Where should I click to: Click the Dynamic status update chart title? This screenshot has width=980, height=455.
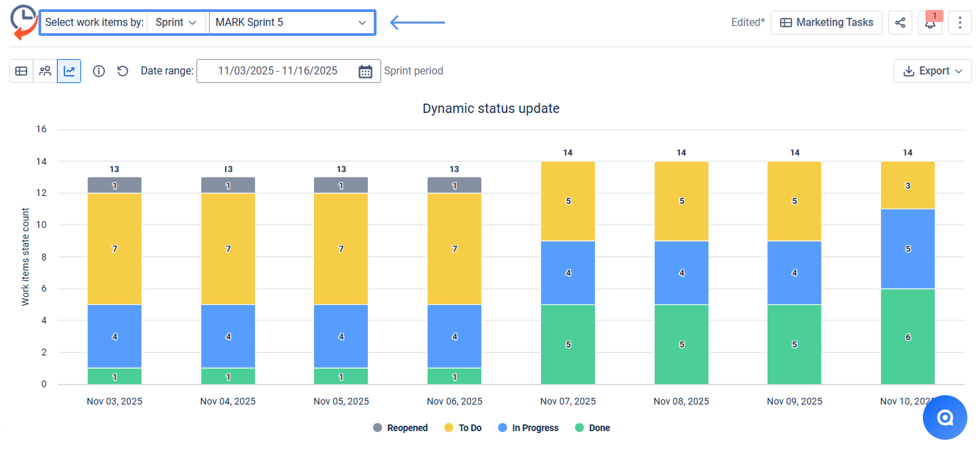coord(491,108)
